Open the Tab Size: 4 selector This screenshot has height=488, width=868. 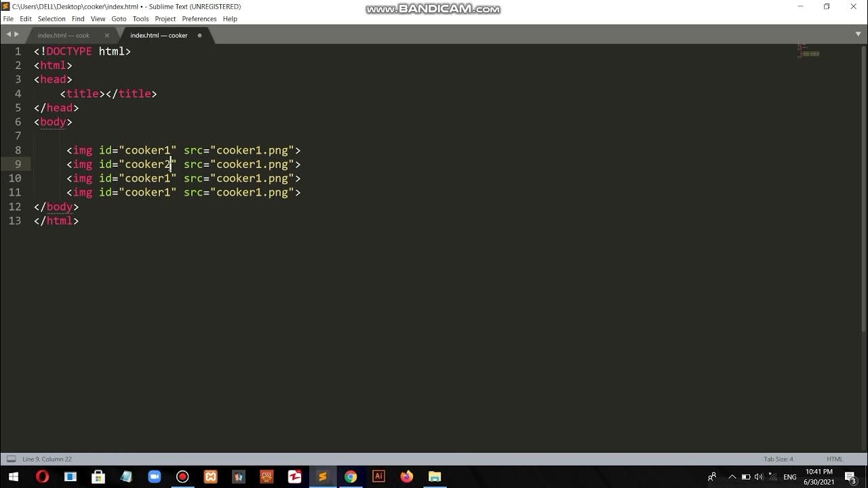click(778, 459)
